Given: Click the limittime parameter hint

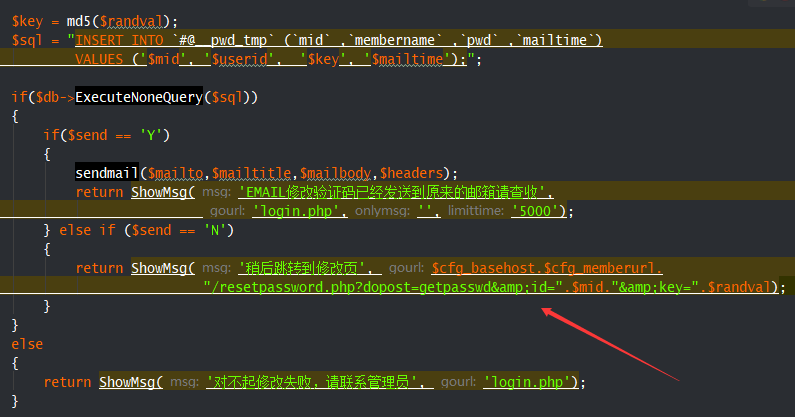Looking at the screenshot, I should 476,211.
